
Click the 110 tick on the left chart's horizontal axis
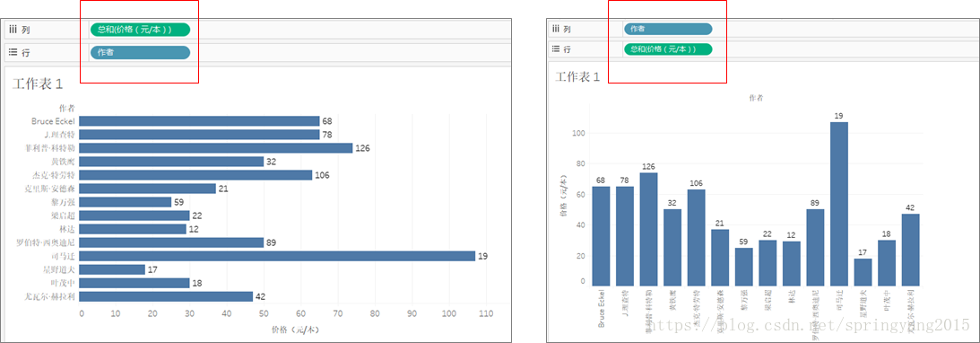pyautogui.click(x=486, y=313)
